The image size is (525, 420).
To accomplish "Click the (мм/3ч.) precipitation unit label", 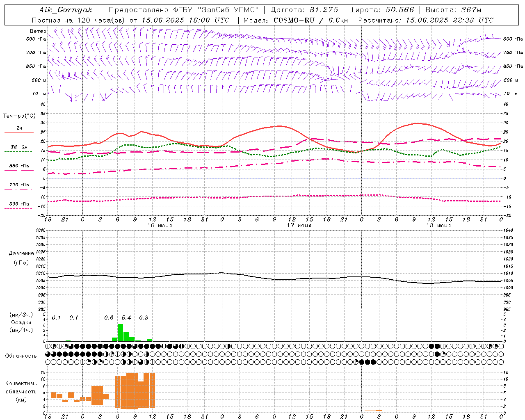I will (x=21, y=315).
